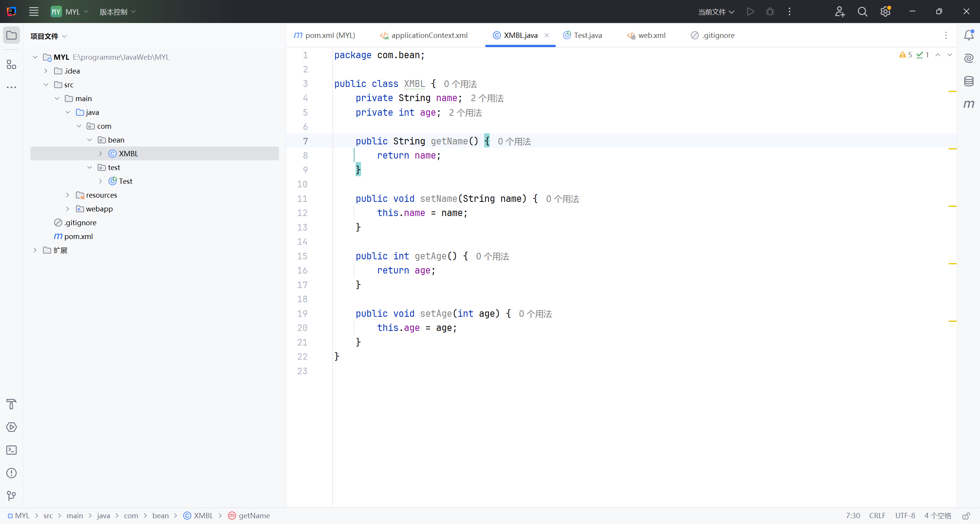Toggle read-only lock in status bar
980x524 pixels.
pos(966,516)
